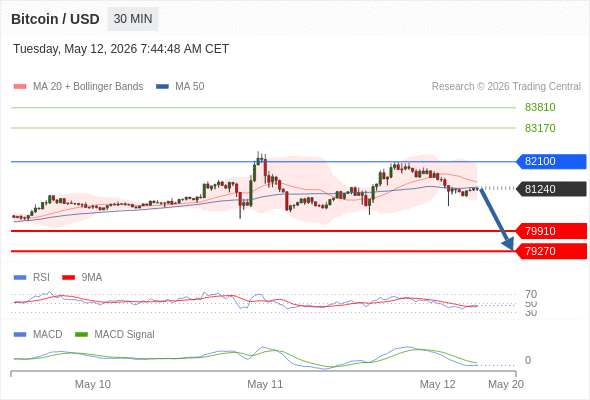Click the green 83810 resistance label
This screenshot has height=400, width=590.
point(540,107)
